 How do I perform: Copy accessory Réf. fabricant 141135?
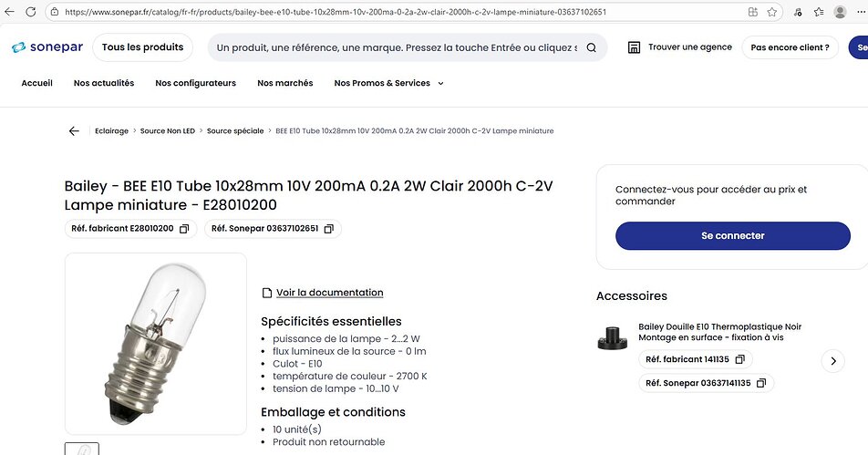tap(740, 360)
